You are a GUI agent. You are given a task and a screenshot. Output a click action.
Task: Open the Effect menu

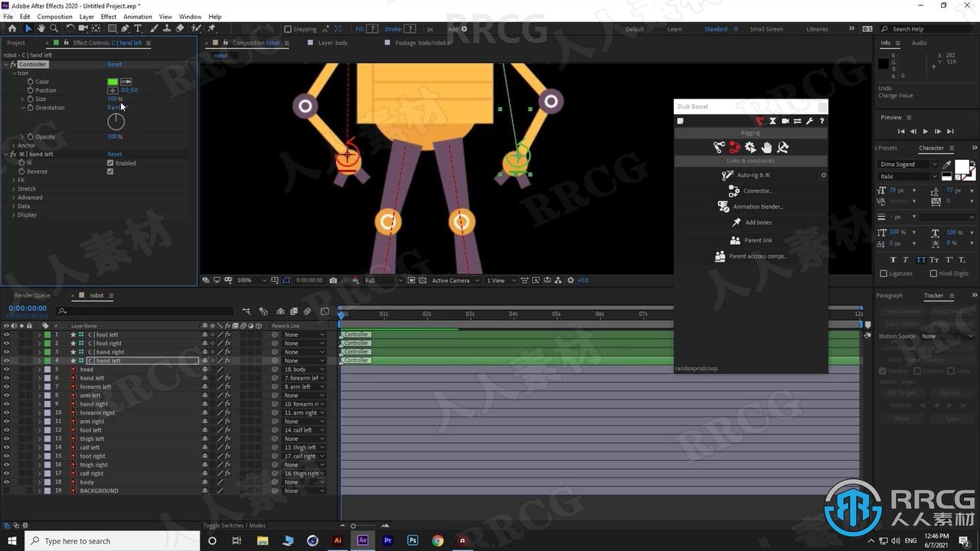tap(109, 16)
